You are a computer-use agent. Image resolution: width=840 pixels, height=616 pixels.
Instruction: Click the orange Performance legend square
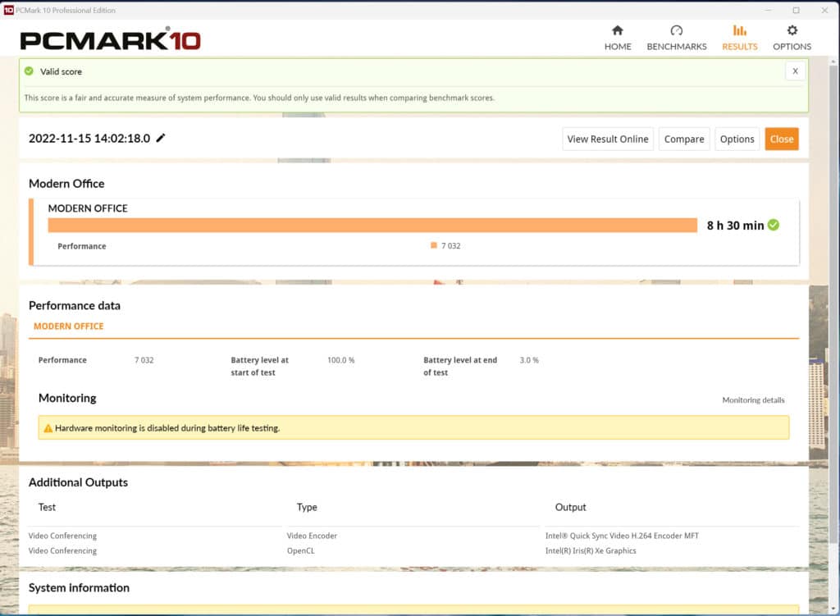(x=433, y=245)
